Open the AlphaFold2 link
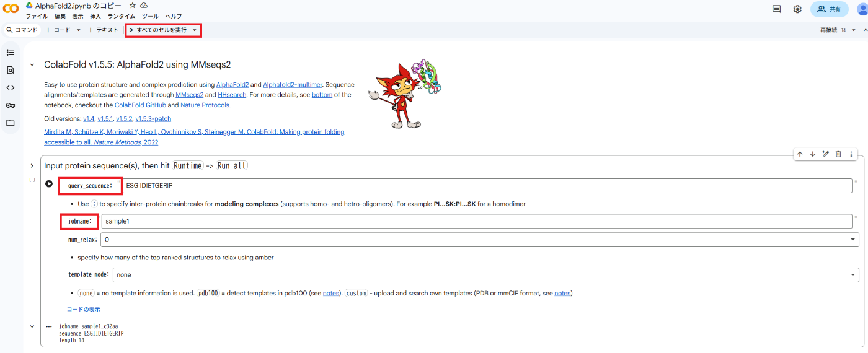The height and width of the screenshot is (353, 868). pos(232,84)
